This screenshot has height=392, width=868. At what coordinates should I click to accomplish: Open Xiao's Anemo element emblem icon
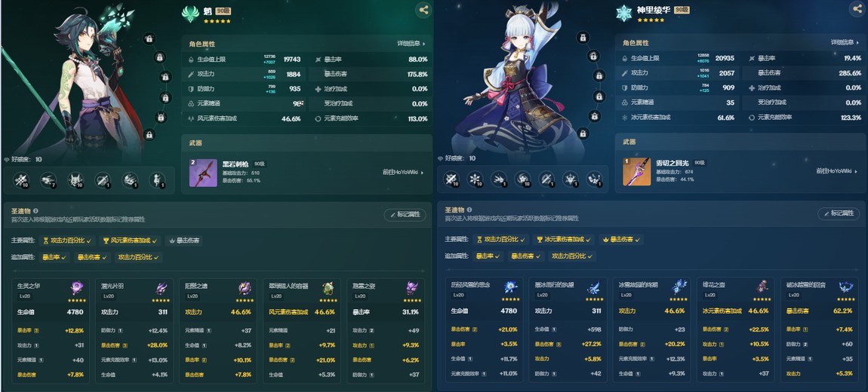pyautogui.click(x=190, y=14)
